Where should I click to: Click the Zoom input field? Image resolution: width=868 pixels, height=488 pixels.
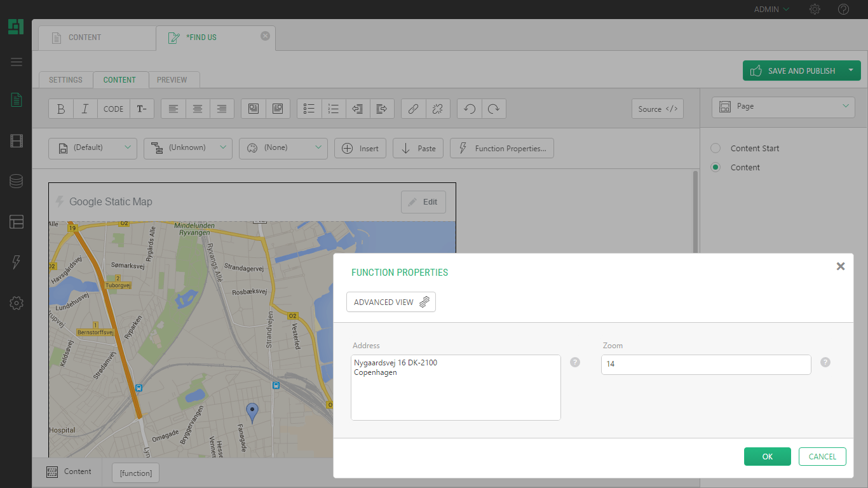(x=705, y=365)
